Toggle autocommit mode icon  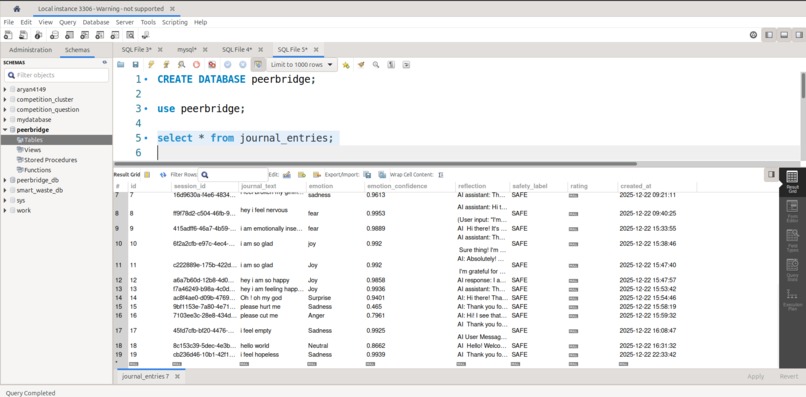click(258, 65)
